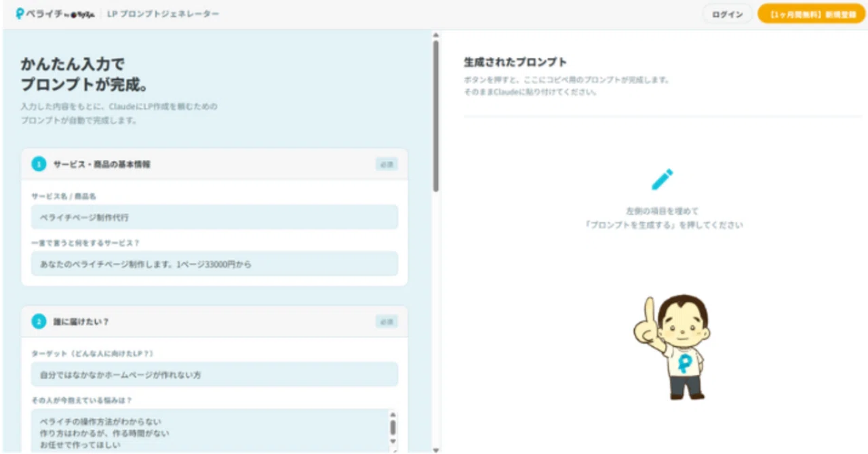Click the サービス・商品の基本情報 section header
868x454 pixels.
[214, 164]
